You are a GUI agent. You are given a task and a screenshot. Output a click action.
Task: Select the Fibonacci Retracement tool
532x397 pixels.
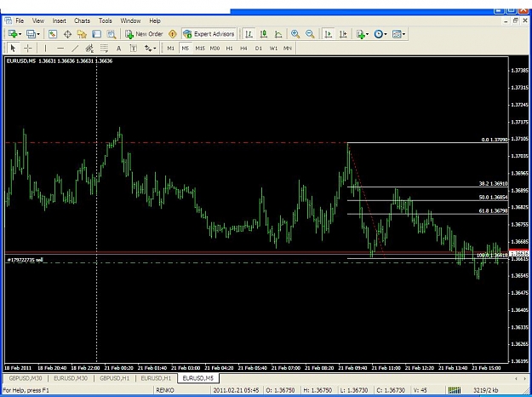(104, 49)
